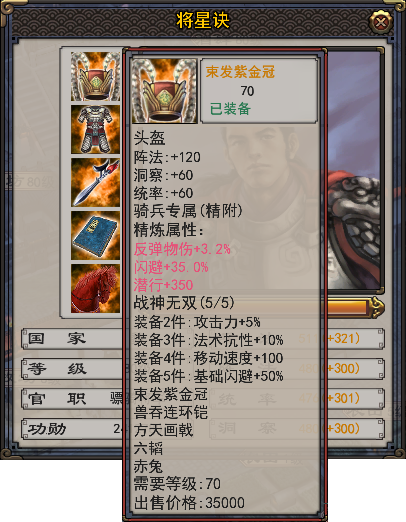Select the chain armor equipment slot
This screenshot has width=406, height=522.
point(95,129)
